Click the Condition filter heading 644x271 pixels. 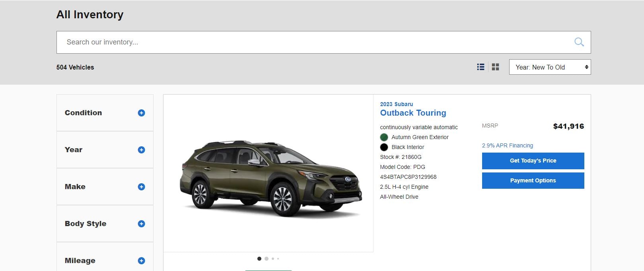(83, 113)
